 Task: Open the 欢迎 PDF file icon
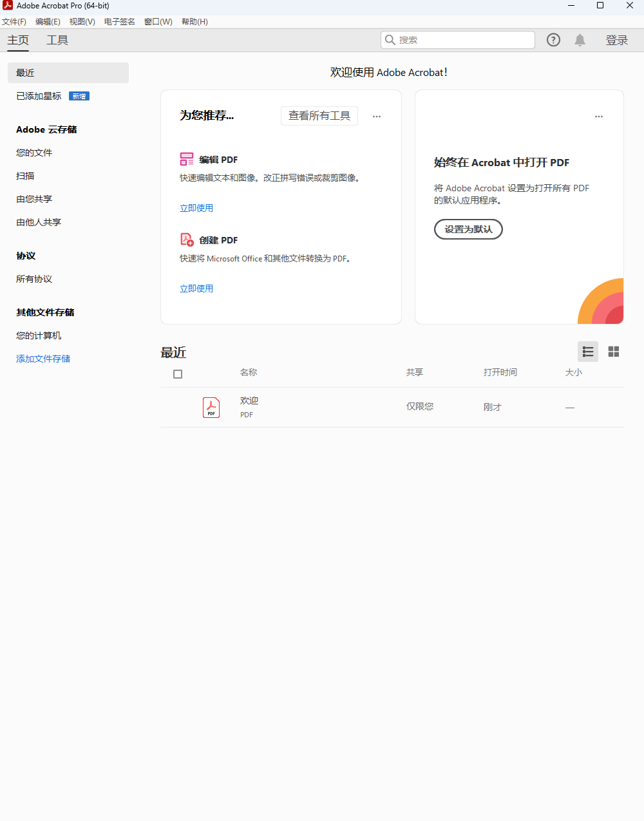(x=211, y=407)
